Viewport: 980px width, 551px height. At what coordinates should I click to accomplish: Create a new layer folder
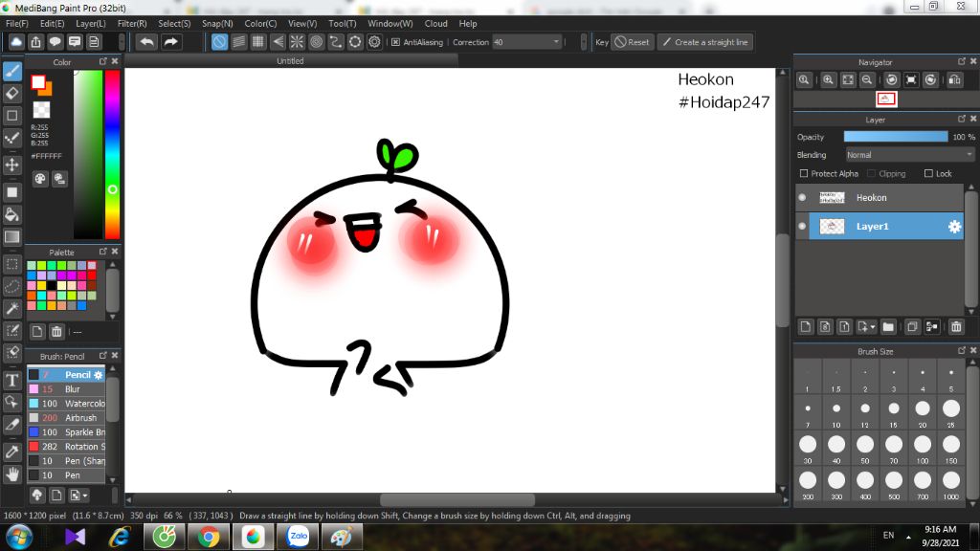[x=888, y=327]
